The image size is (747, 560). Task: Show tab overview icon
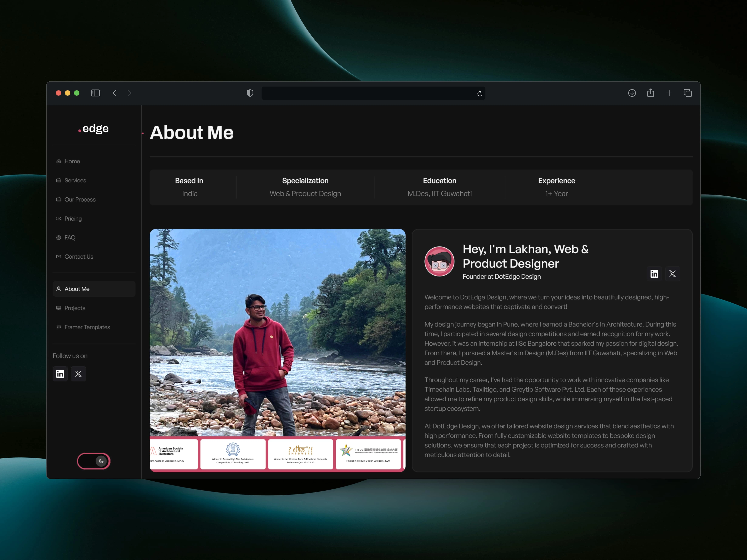[688, 93]
